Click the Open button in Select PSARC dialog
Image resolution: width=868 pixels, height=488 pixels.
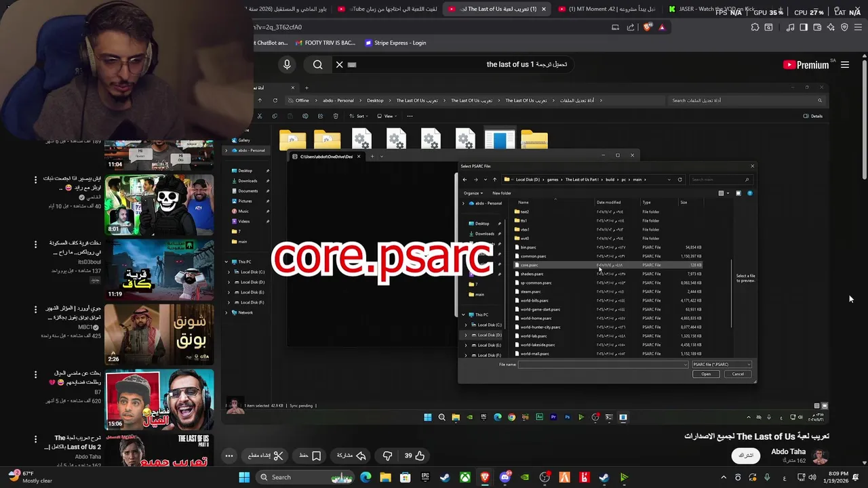706,374
